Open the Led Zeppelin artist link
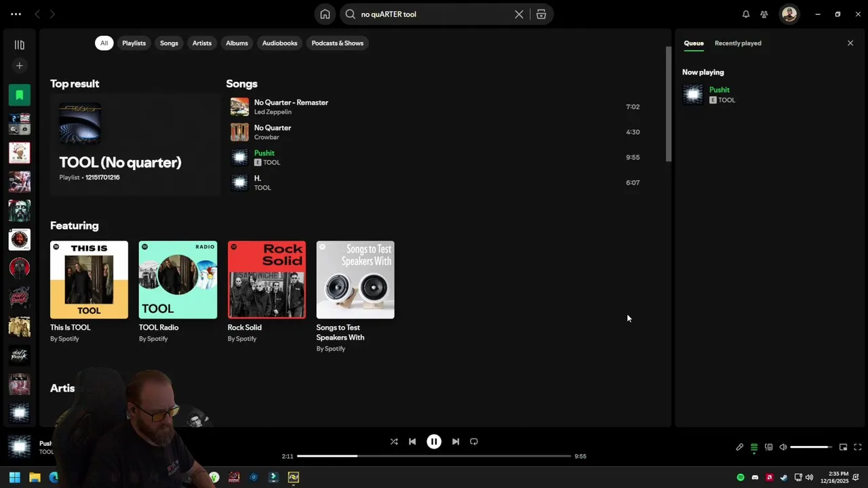868x488 pixels. (273, 112)
